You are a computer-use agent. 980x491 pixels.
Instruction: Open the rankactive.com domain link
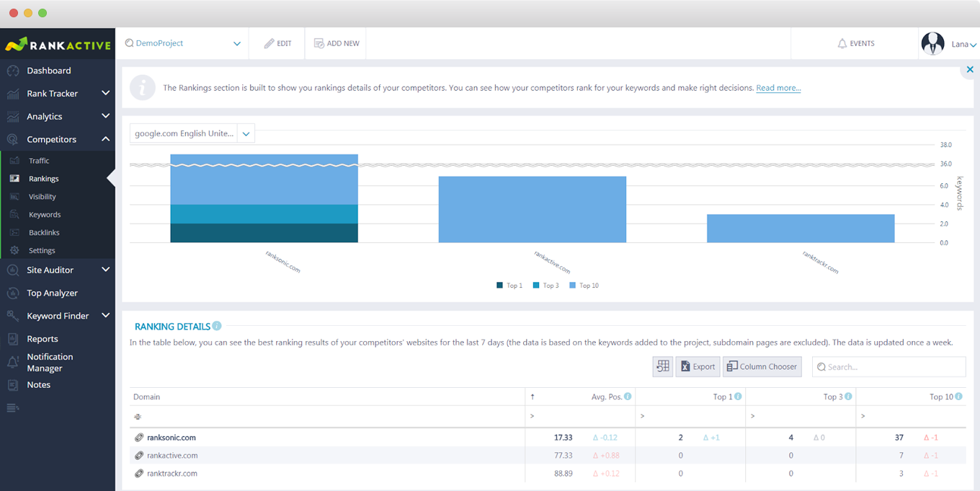(172, 456)
